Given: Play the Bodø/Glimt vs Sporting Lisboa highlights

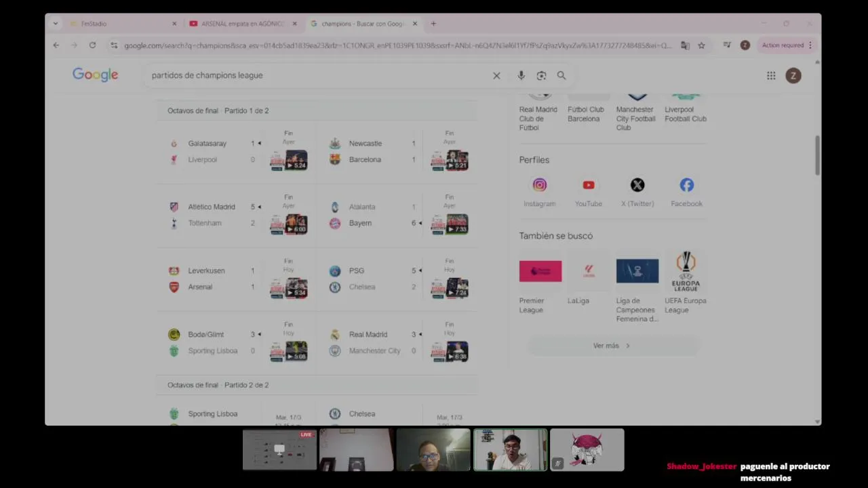Looking at the screenshot, I should (289, 352).
